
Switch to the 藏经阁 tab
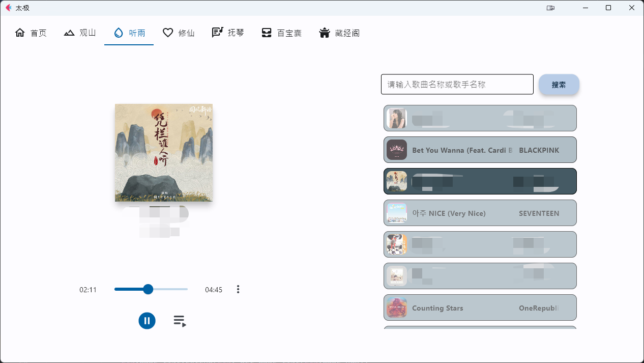click(x=339, y=33)
